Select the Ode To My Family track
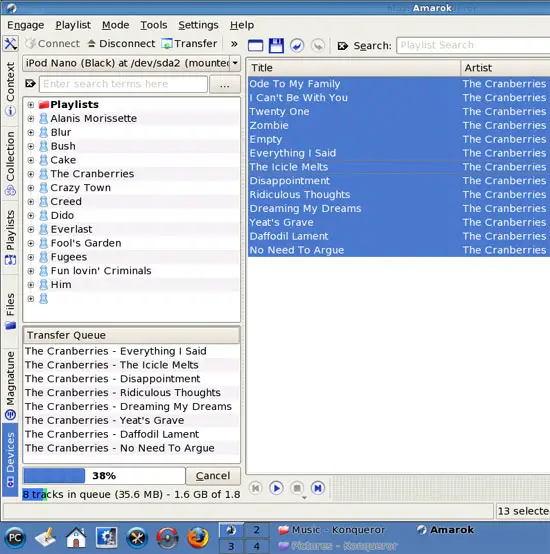Screen dimensions: 550x554 tap(399, 84)
